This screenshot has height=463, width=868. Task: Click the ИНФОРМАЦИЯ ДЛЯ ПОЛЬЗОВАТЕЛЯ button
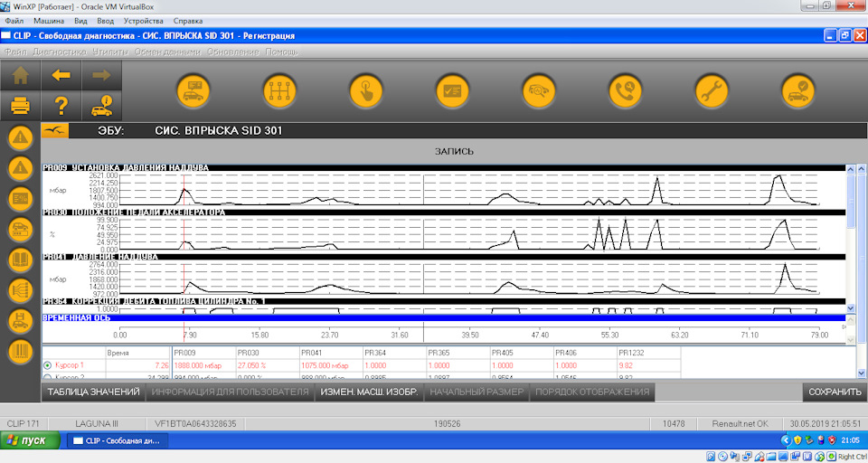coord(230,392)
